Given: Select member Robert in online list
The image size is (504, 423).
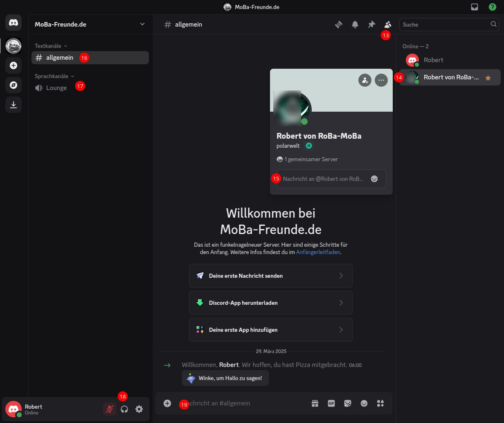Looking at the screenshot, I should coord(450,60).
